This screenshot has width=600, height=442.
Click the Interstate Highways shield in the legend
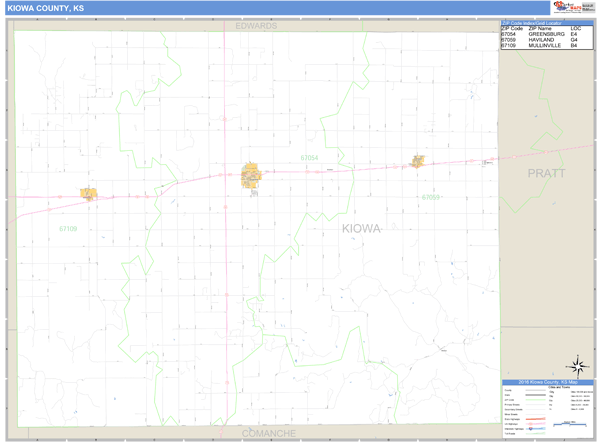(530, 429)
